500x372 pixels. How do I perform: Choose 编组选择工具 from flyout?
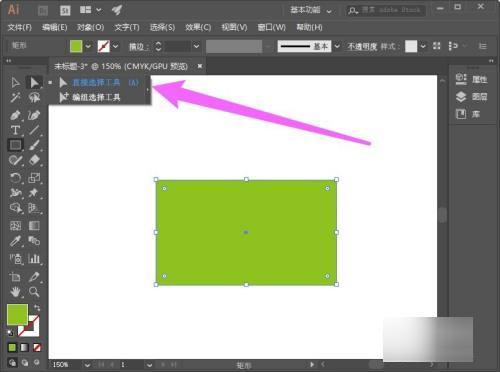pyautogui.click(x=96, y=97)
